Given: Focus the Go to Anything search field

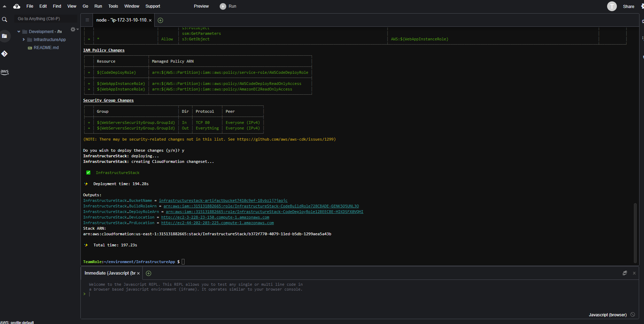Looking at the screenshot, I should pos(46,19).
